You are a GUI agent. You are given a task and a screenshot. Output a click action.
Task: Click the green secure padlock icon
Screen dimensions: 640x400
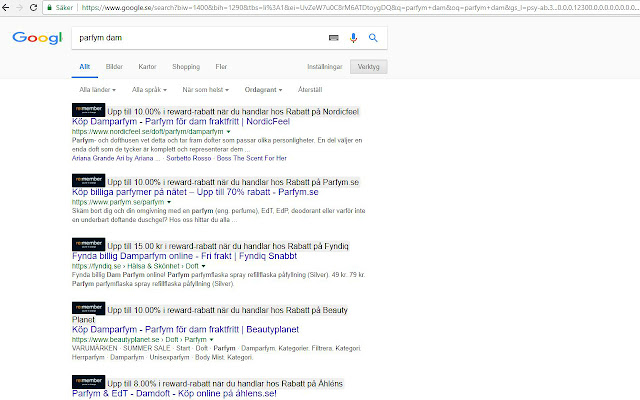[49, 7]
